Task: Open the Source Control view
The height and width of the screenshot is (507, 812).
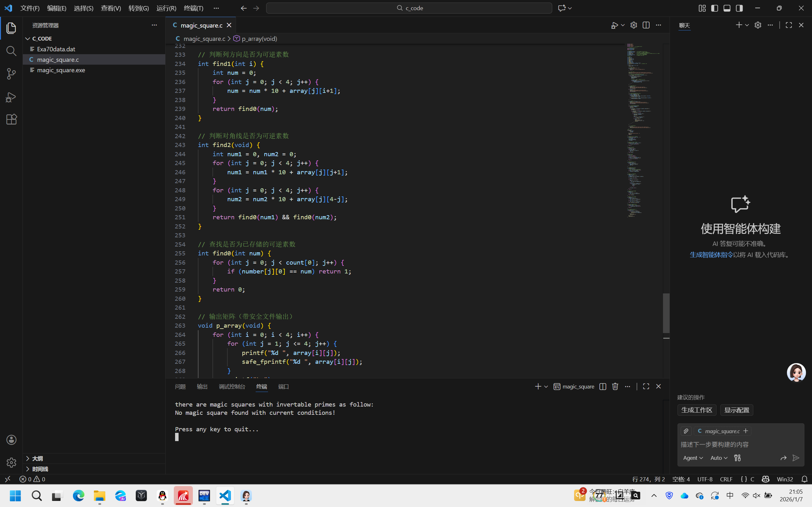Action: [x=11, y=74]
